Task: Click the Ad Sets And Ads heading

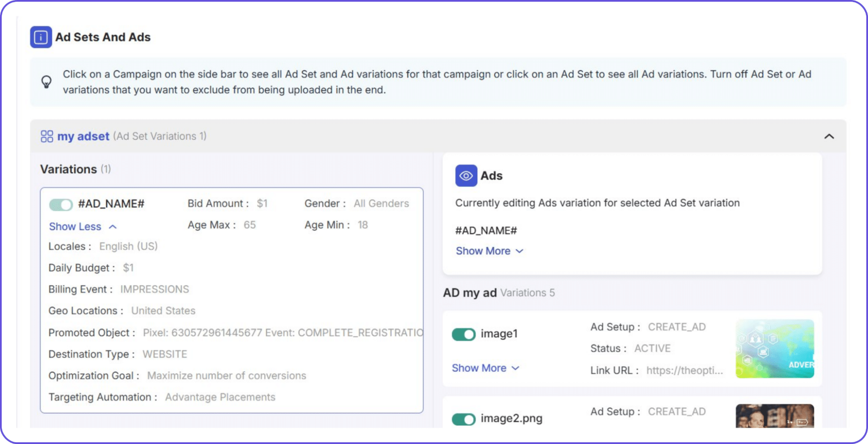Action: coord(103,37)
